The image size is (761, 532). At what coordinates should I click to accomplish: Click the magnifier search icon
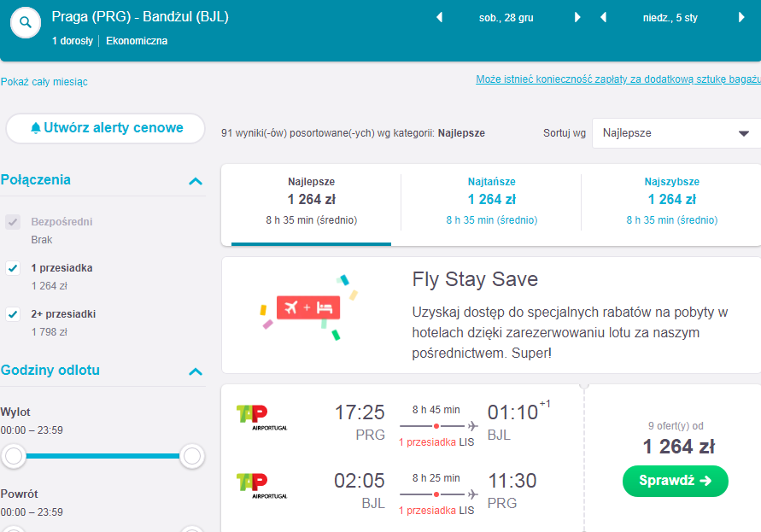pyautogui.click(x=26, y=22)
